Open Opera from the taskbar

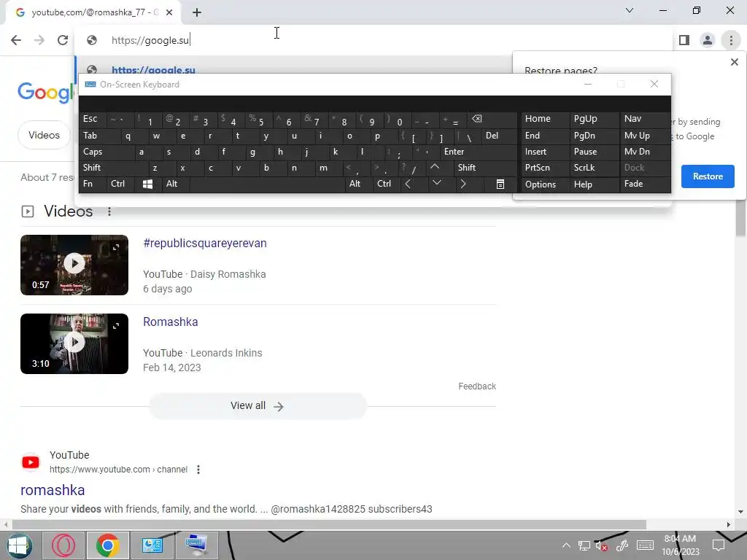coord(63,545)
